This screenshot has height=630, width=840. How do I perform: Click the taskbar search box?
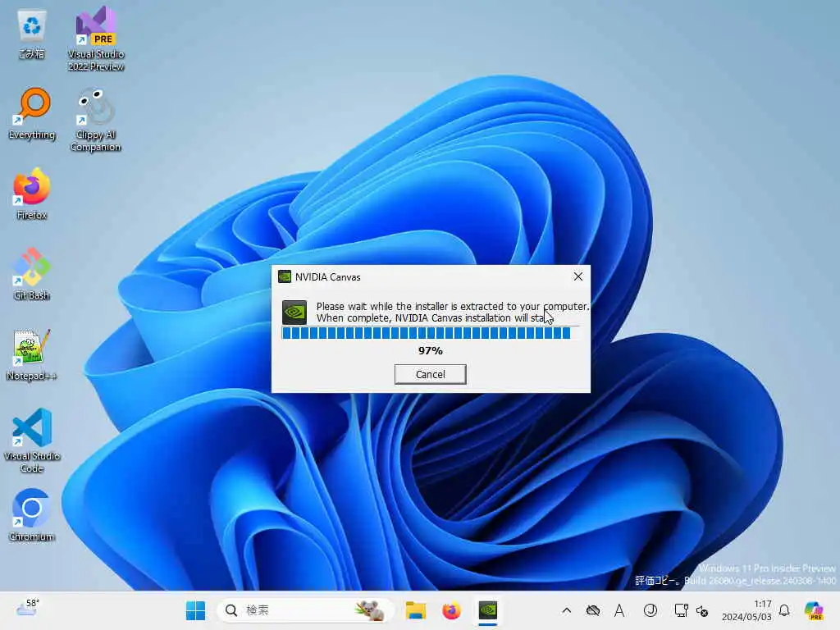click(305, 610)
